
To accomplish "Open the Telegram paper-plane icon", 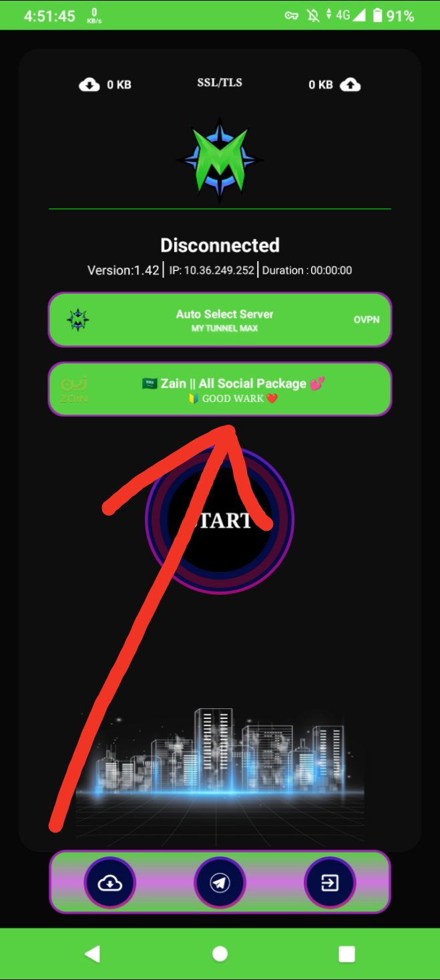I will 220,883.
